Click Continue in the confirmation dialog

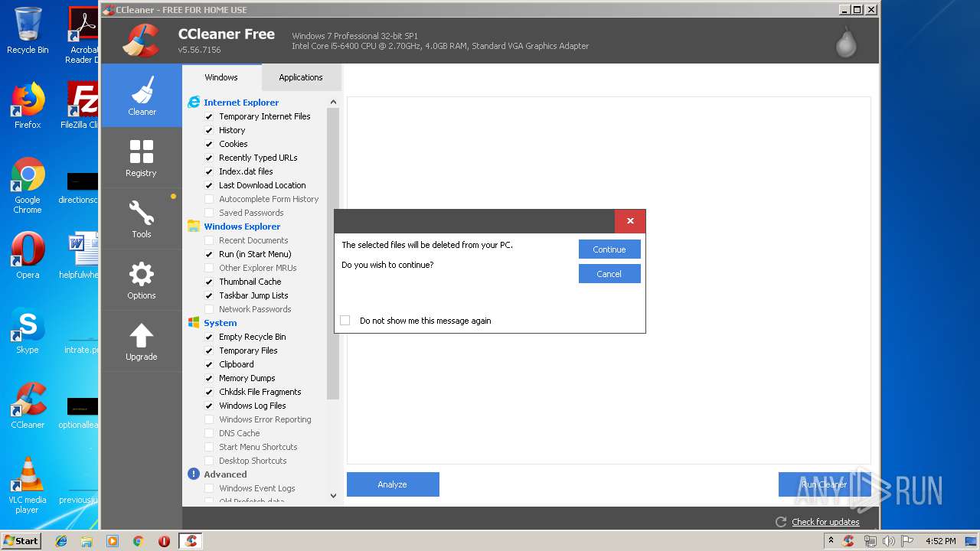pos(609,249)
